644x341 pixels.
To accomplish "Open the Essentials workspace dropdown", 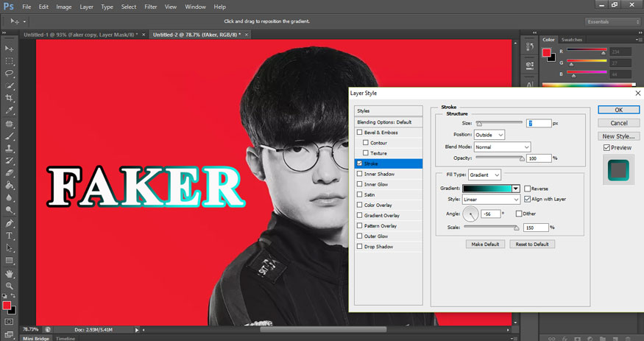I will tap(612, 22).
